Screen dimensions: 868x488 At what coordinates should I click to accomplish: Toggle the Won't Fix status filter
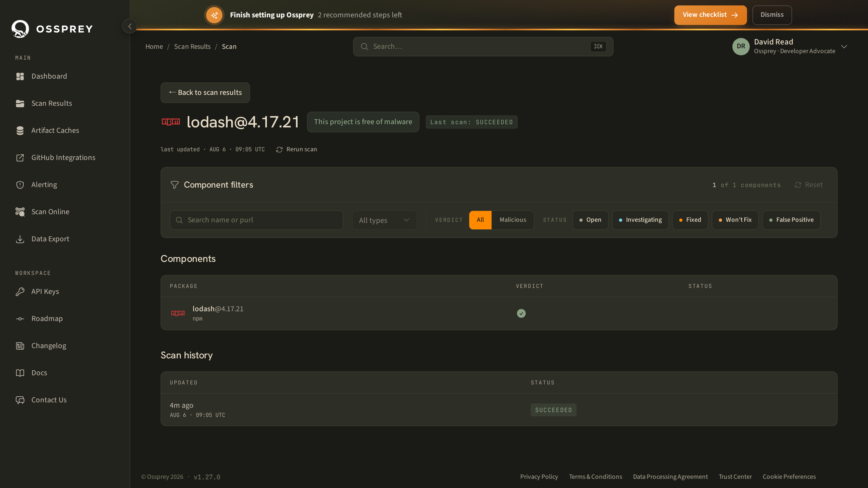point(735,220)
